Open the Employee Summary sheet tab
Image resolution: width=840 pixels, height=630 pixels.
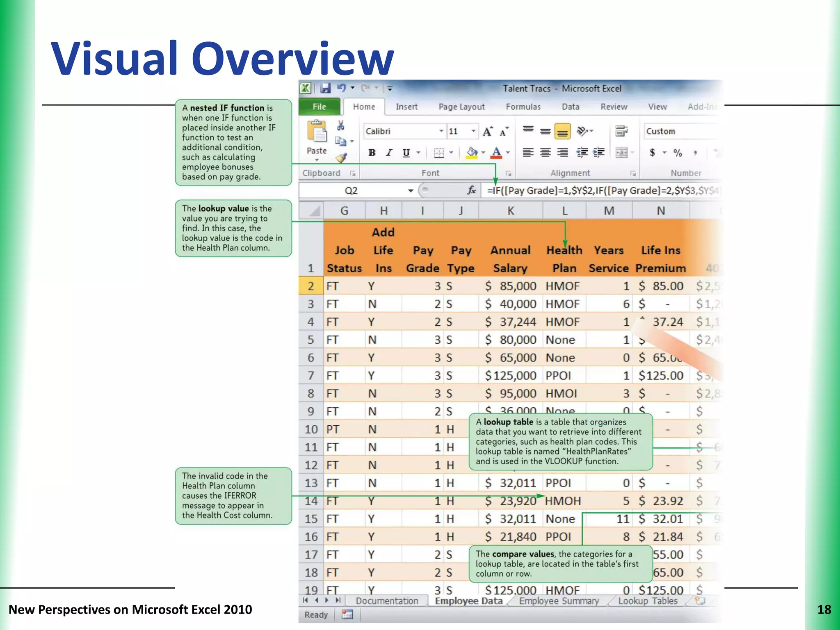(x=559, y=601)
